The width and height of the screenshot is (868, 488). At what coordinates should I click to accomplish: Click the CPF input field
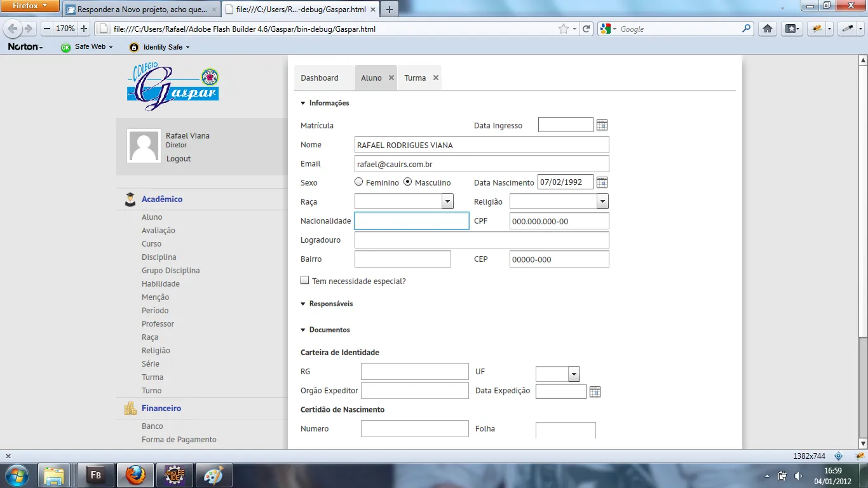point(559,220)
